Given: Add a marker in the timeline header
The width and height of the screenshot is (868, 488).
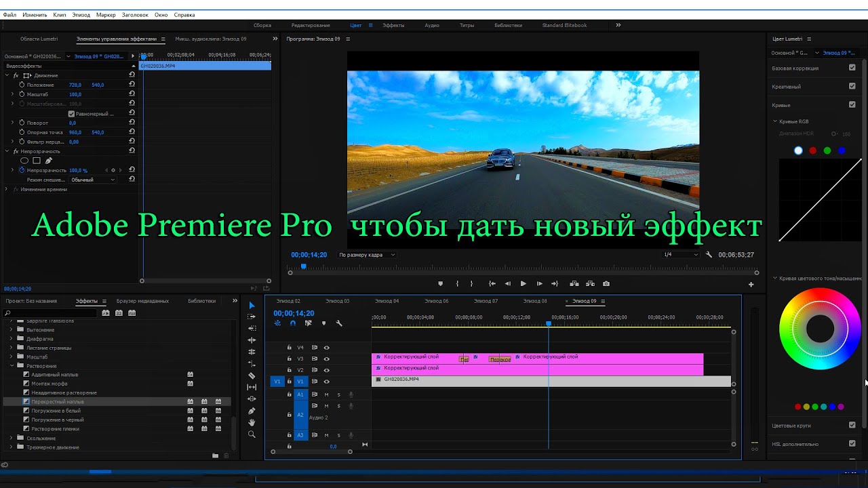Looking at the screenshot, I should tap(323, 323).
